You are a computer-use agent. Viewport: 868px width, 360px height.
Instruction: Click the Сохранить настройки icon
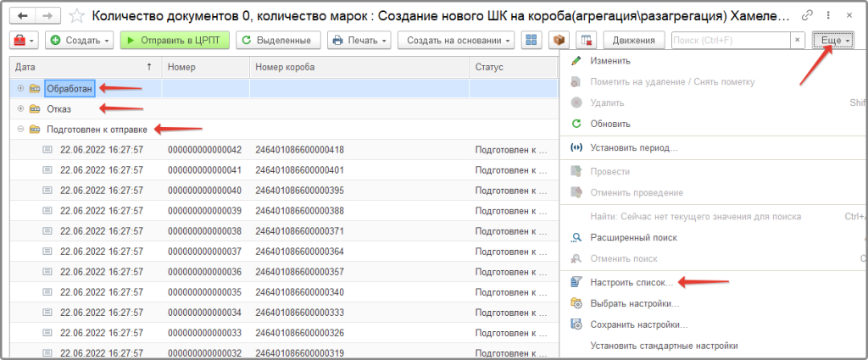tap(576, 324)
